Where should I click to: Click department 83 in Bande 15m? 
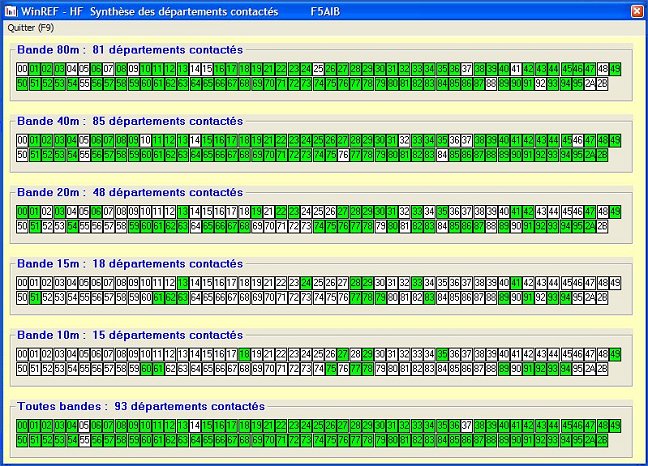click(430, 298)
